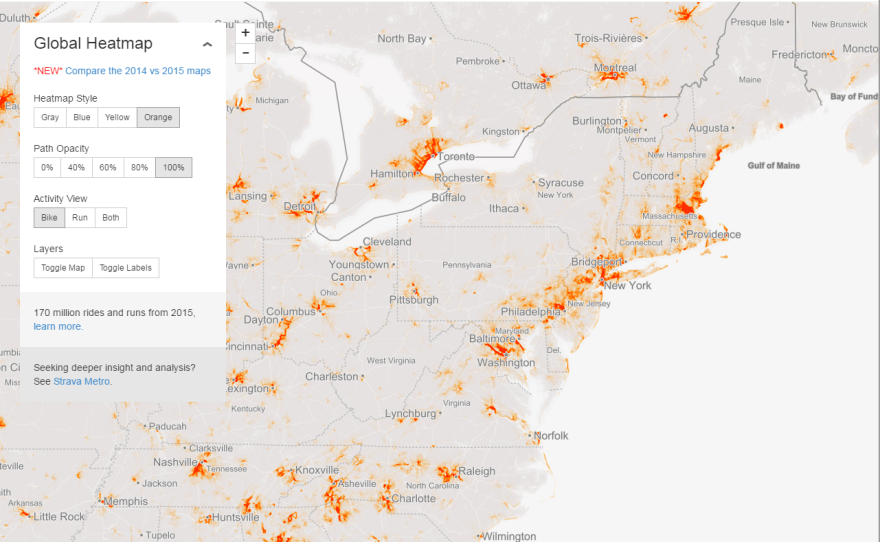Toggle Map layer visibility
The width and height of the screenshot is (880, 542).
click(63, 267)
